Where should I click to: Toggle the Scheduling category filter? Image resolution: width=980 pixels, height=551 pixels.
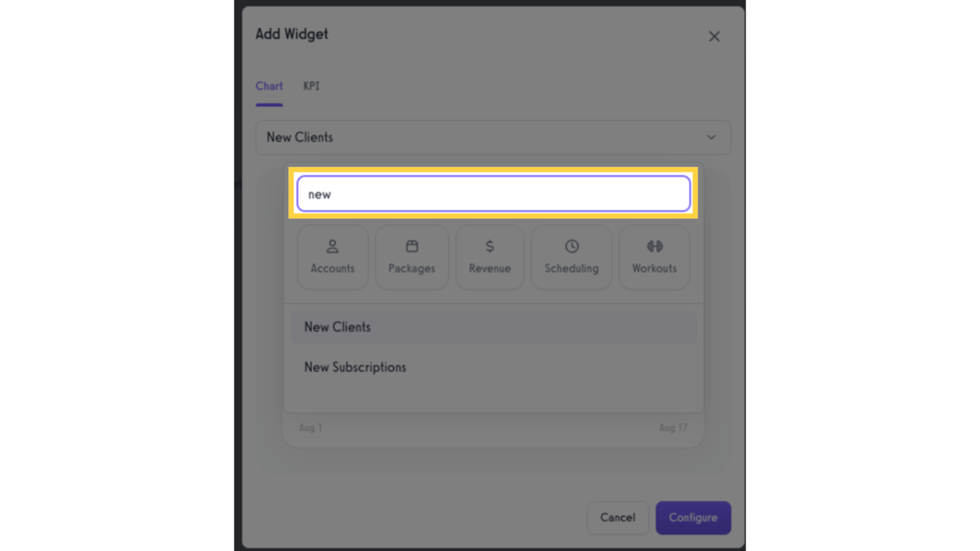[x=571, y=257]
